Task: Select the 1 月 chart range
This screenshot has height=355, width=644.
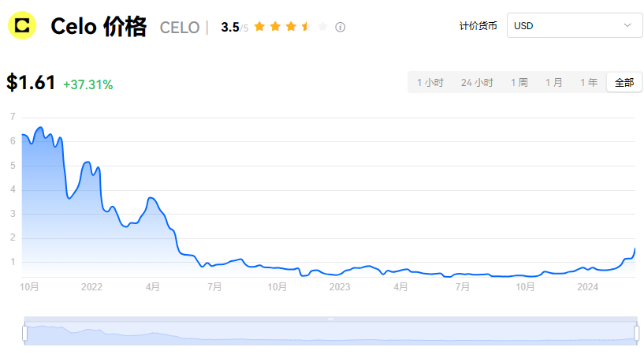Action: pyautogui.click(x=553, y=83)
